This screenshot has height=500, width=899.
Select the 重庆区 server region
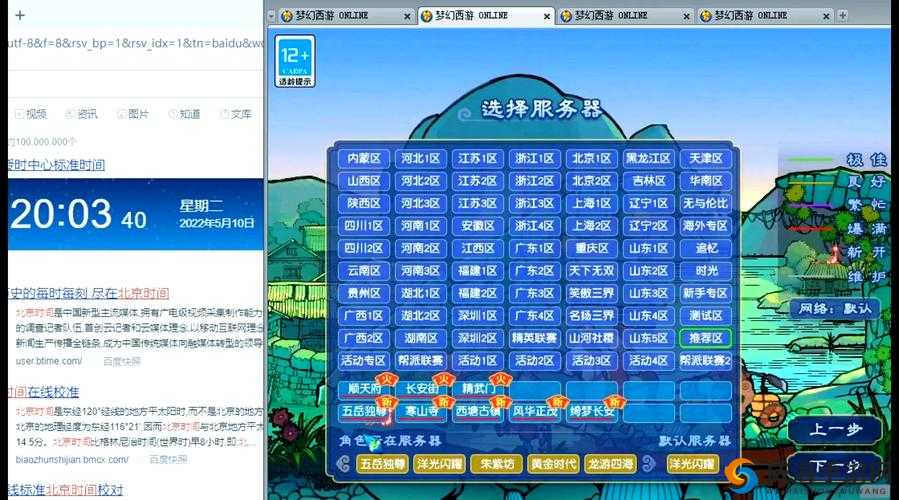tap(591, 248)
